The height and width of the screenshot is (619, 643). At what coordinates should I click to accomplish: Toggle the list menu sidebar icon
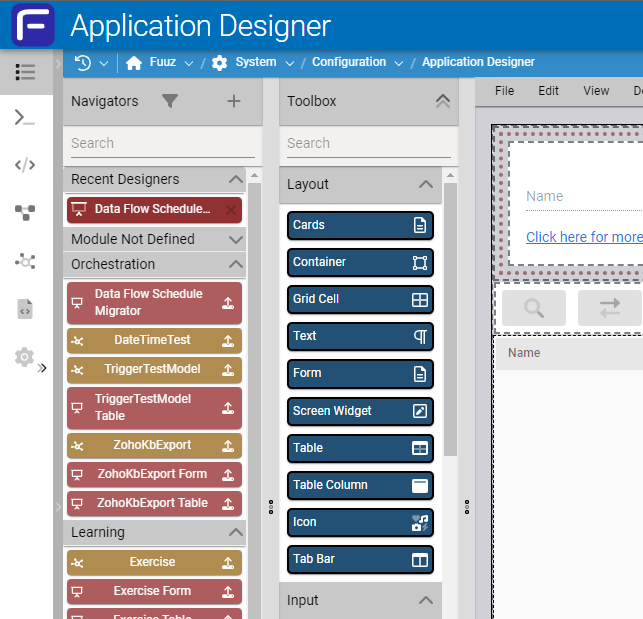pyautogui.click(x=25, y=72)
